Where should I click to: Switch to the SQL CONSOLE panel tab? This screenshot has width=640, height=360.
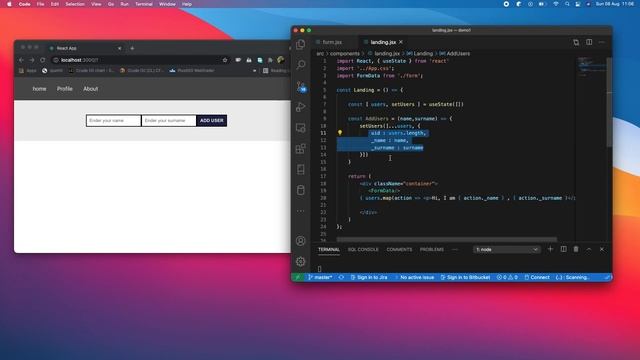363,249
